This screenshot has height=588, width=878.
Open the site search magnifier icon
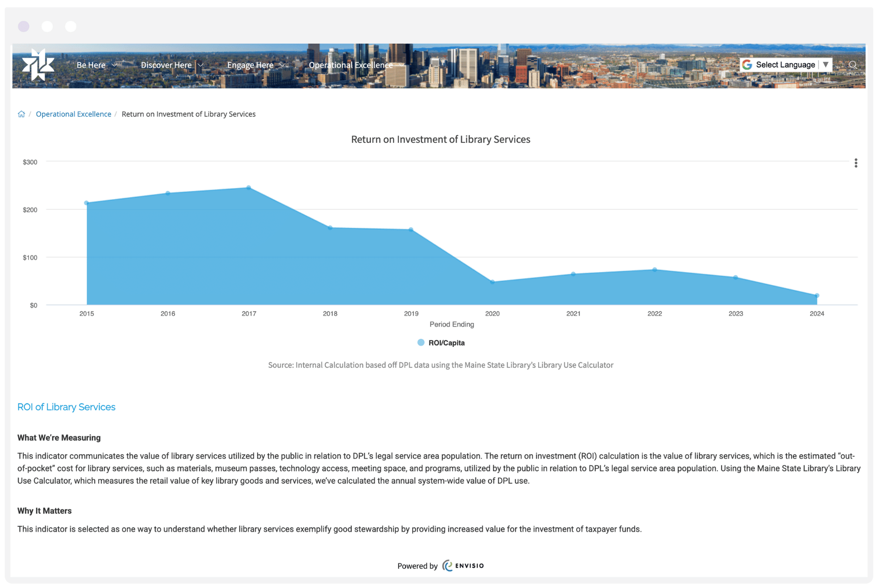click(854, 65)
